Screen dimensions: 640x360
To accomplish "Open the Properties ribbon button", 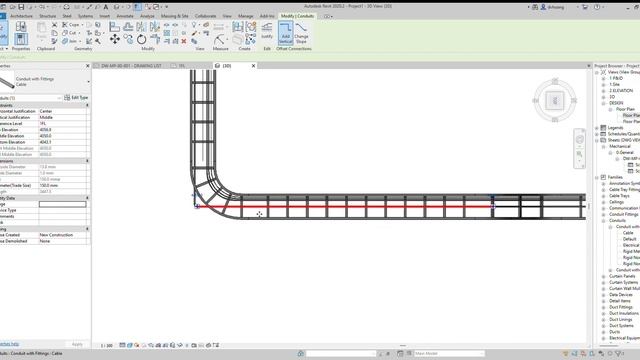I will (21, 39).
